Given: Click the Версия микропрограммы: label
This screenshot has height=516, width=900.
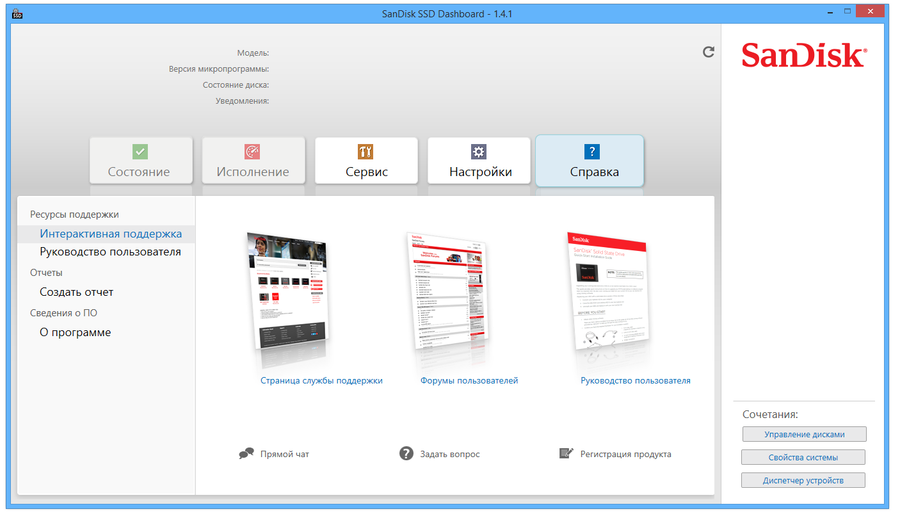Looking at the screenshot, I should [219, 69].
